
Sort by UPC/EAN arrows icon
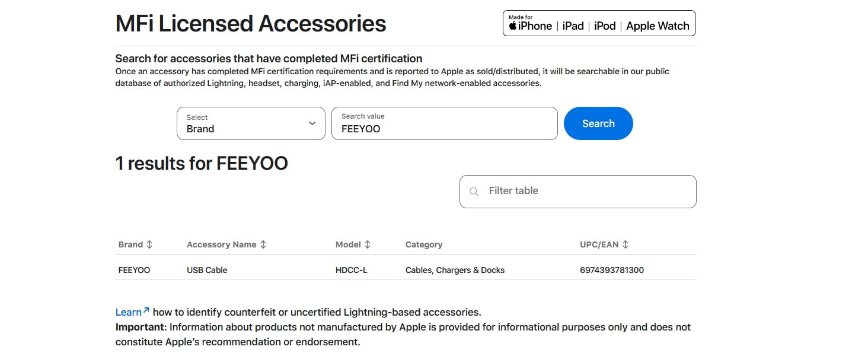(626, 244)
